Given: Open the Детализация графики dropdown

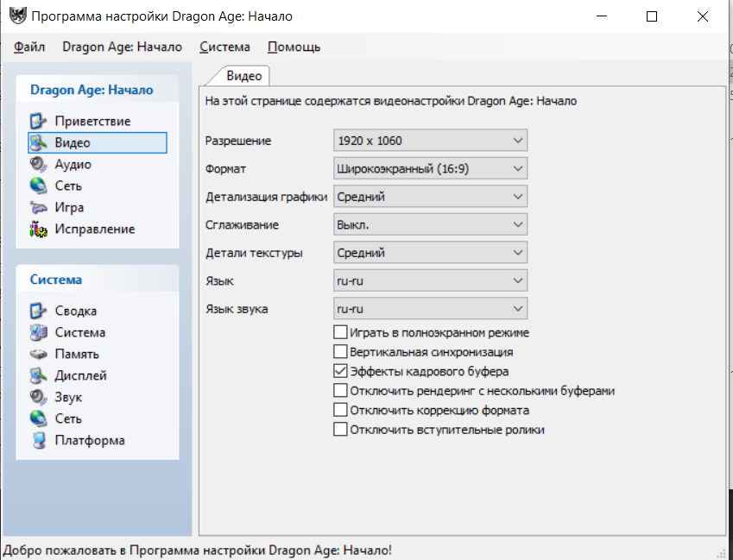Looking at the screenshot, I should click(x=430, y=197).
